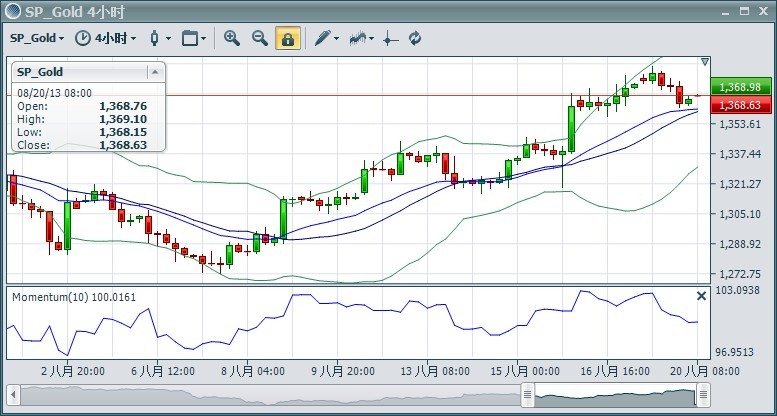Click the left handle of the range slider
This screenshot has width=777, height=416.
point(527,396)
